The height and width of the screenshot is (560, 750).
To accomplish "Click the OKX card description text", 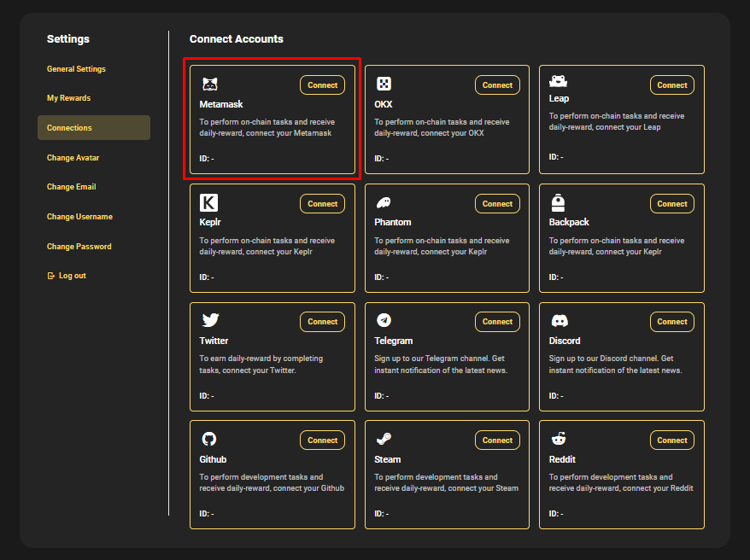I will pos(442,127).
